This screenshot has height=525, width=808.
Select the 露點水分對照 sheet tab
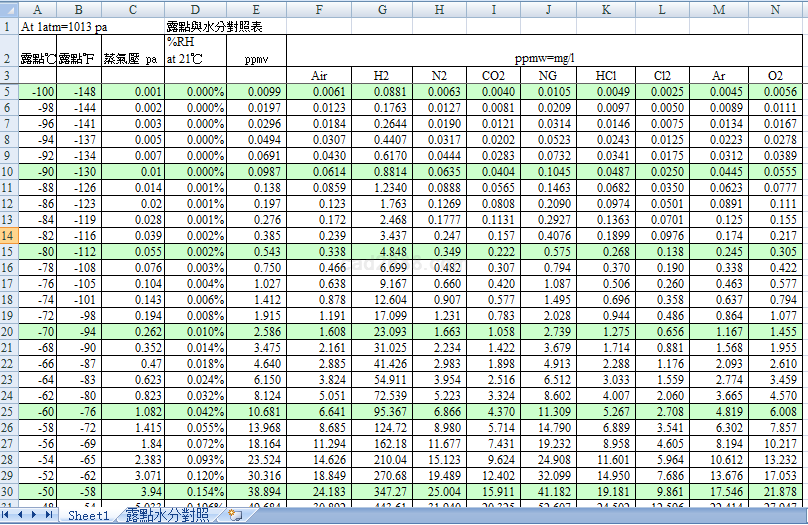167,516
